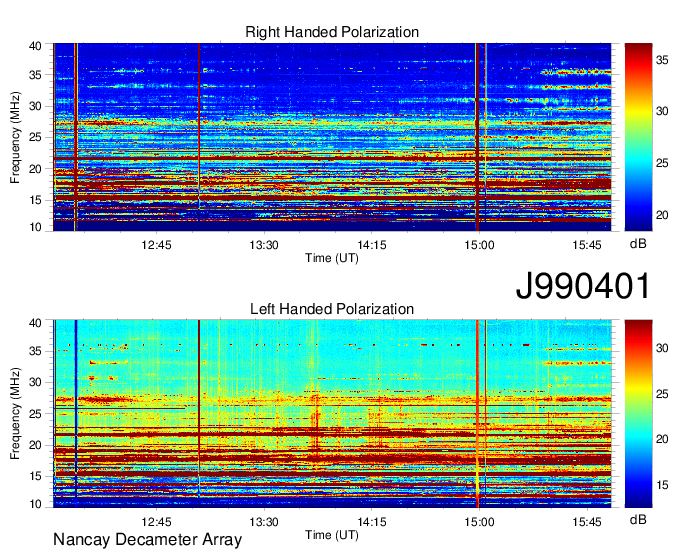The width and height of the screenshot is (680, 552).
Task: Click the 'Left Handed Polarization' plot title
Action: point(332,309)
